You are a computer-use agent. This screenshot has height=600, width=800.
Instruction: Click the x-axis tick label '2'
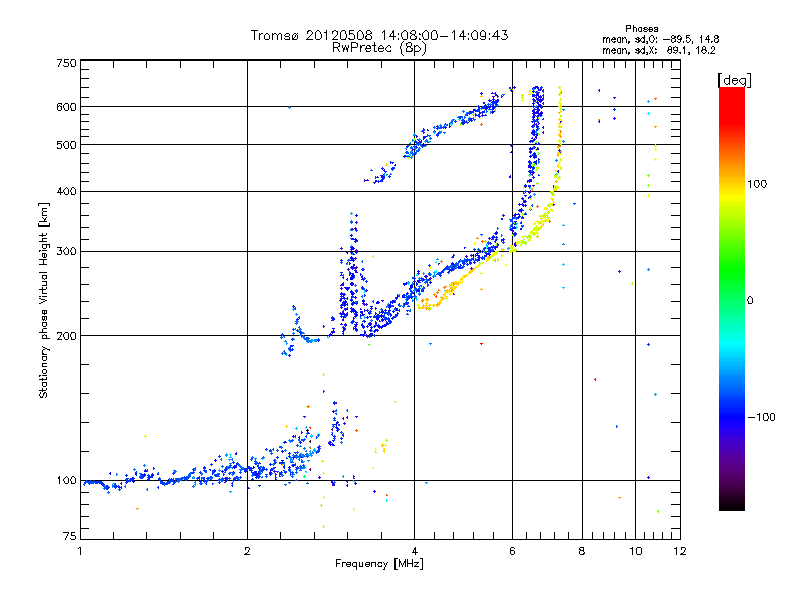tap(247, 551)
